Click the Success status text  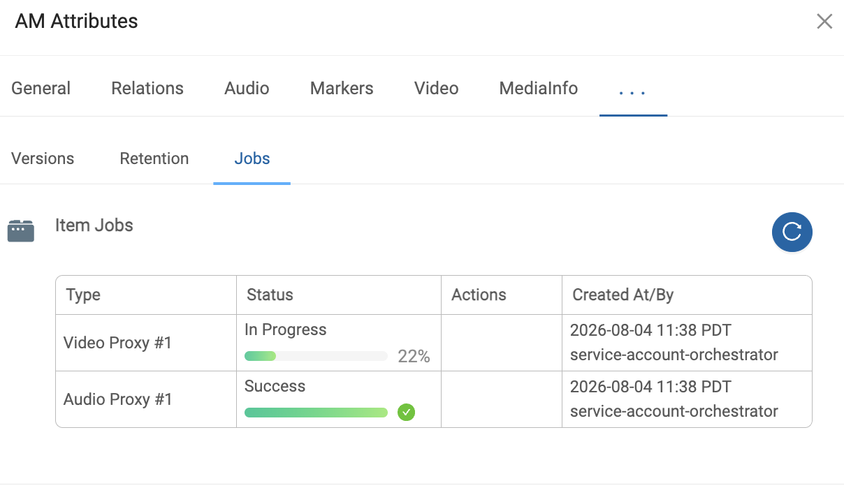click(x=275, y=386)
